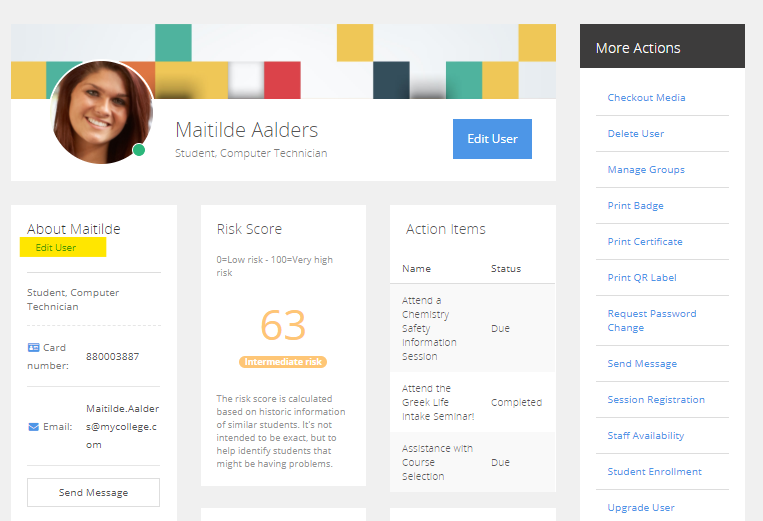The width and height of the screenshot is (763, 521).
Task: Click Send Message in More Actions
Action: pos(642,363)
